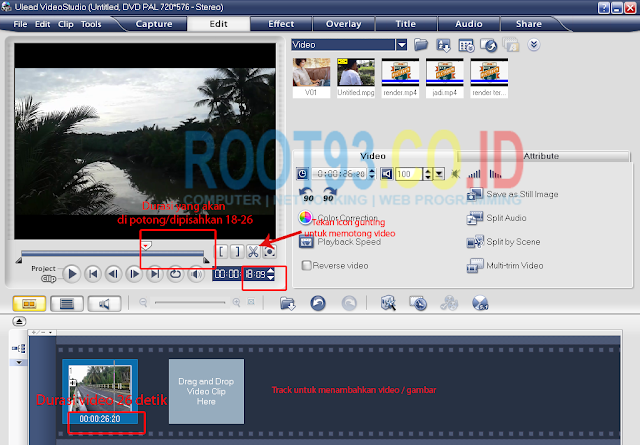This screenshot has width=640, height=445.
Task: Open the Clip menu
Action: [66, 24]
